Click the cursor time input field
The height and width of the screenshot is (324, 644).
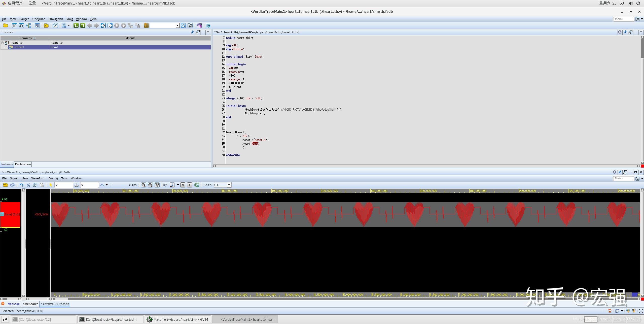[64, 185]
